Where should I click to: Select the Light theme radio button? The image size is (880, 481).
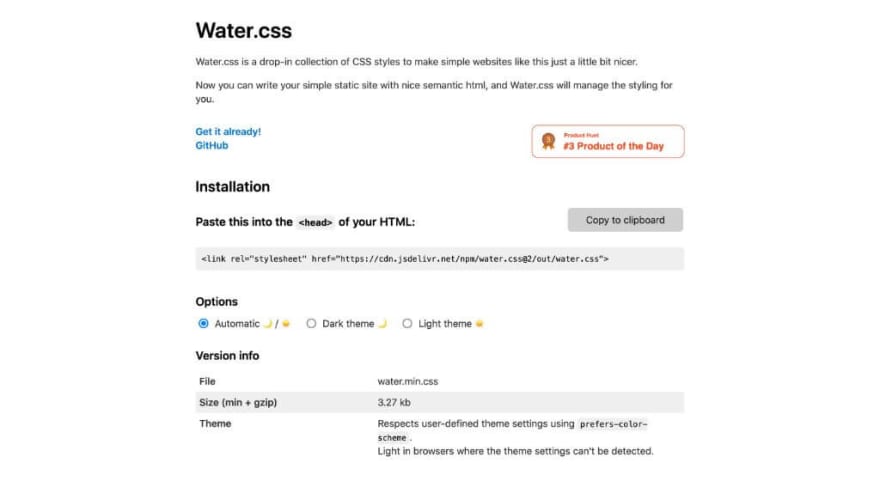click(407, 323)
